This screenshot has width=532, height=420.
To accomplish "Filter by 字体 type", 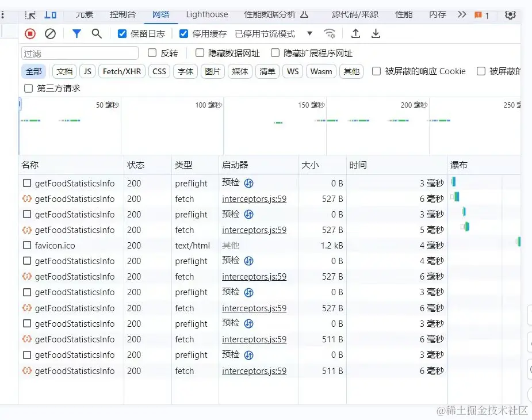I will (x=185, y=72).
